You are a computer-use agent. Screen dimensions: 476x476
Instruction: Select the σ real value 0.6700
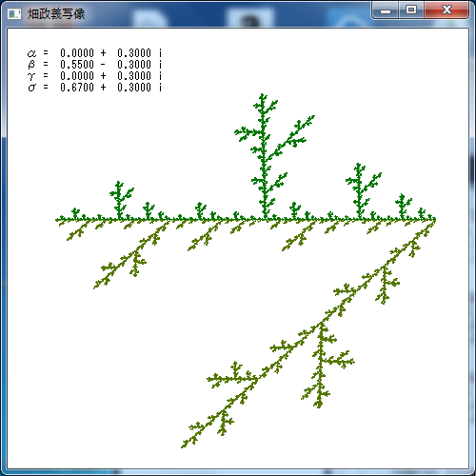click(x=77, y=88)
